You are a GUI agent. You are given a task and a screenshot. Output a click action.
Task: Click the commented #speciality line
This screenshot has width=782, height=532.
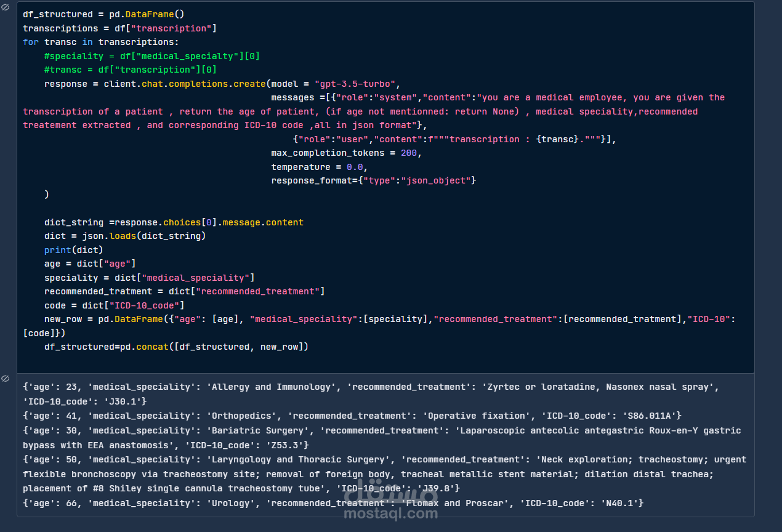(x=151, y=55)
